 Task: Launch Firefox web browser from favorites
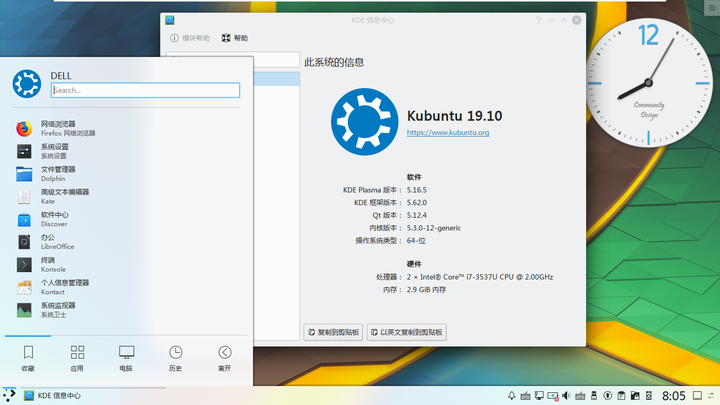[x=126, y=129]
